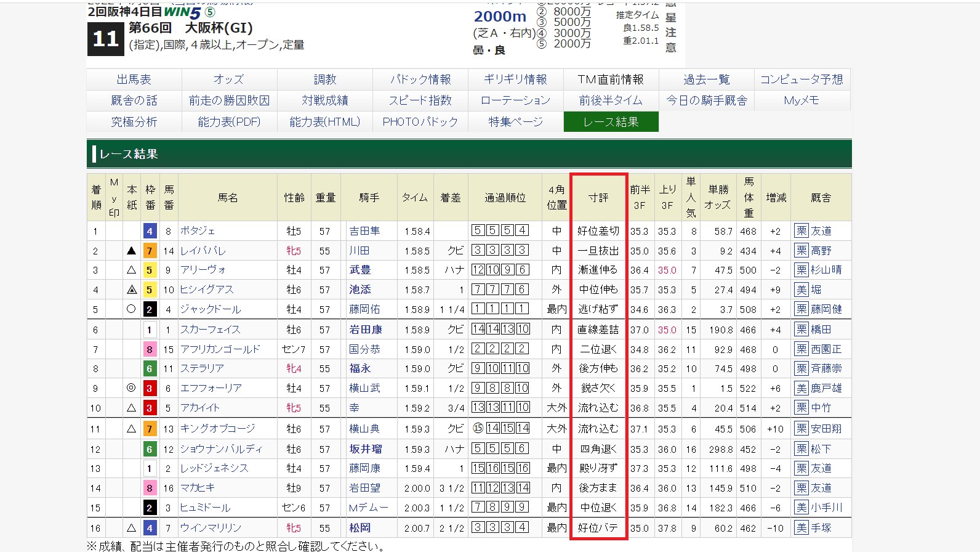Open jockey 福永 profile
980x552 pixels.
tap(360, 368)
